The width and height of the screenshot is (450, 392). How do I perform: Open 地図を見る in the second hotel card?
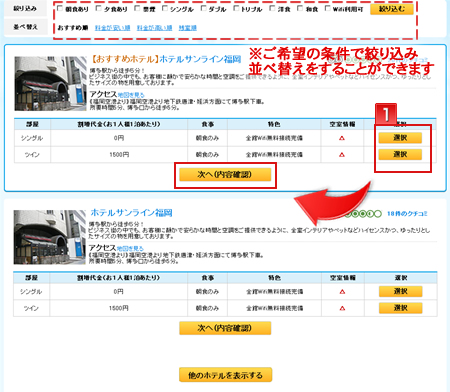coord(130,249)
